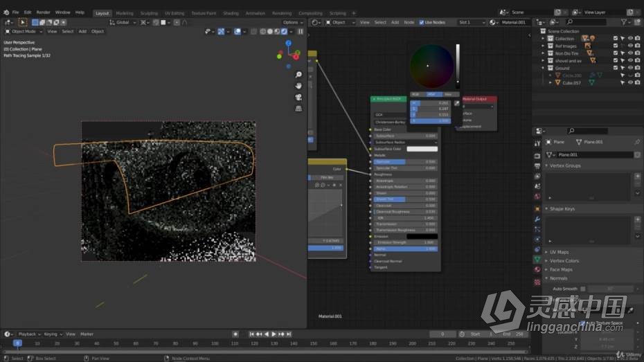Open the Node menu in the shader editor

pyautogui.click(x=409, y=22)
